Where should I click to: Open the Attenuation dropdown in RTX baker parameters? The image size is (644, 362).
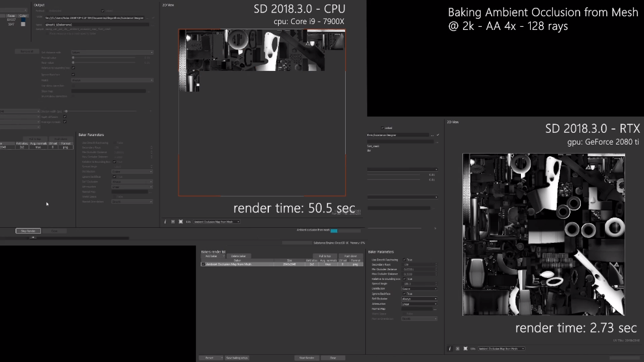tap(419, 303)
